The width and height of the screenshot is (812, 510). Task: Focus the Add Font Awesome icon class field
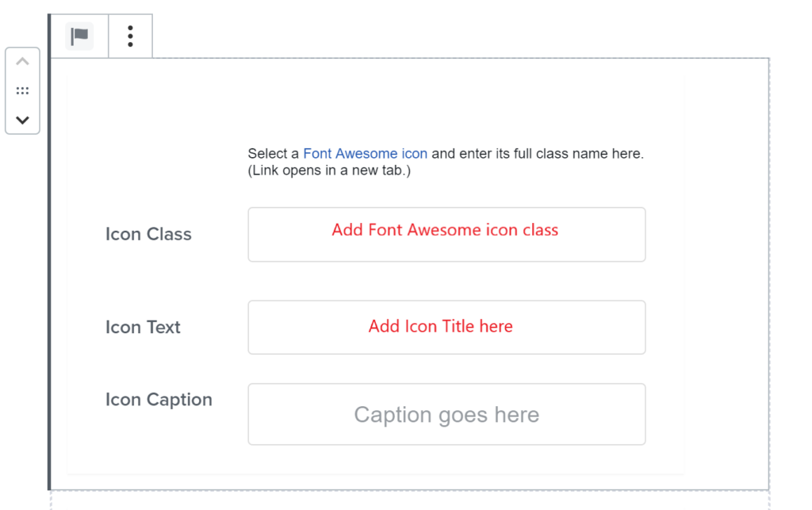446,235
